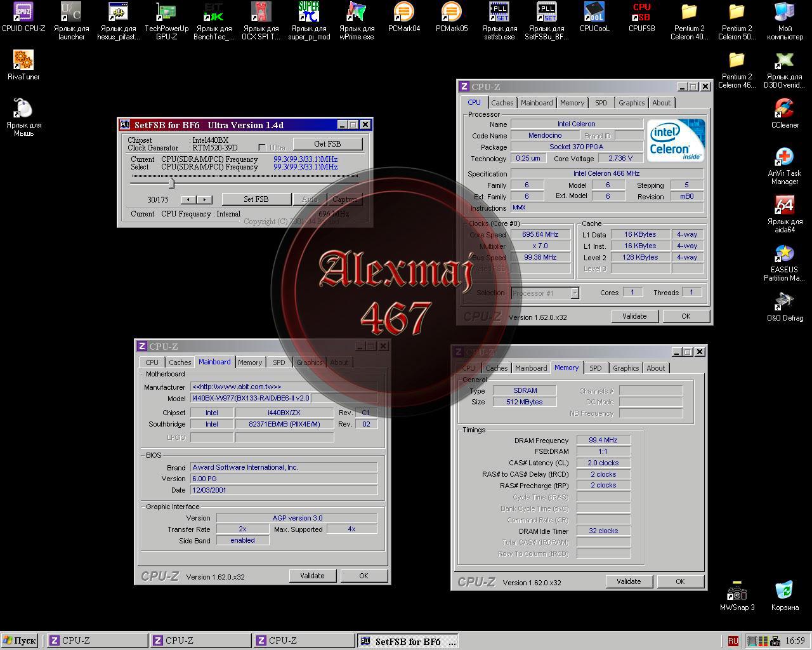Launch TechPowerUp GPU-Z from desktop
812x650 pixels.
click(166, 11)
